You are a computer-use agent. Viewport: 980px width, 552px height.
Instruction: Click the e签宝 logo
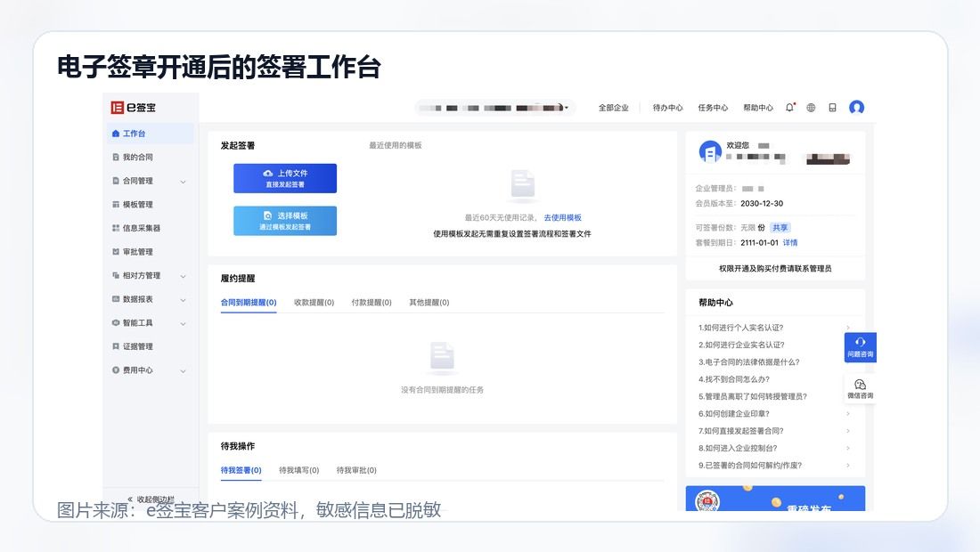coord(133,108)
